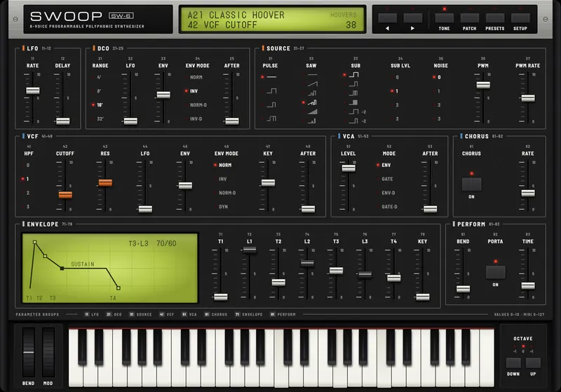561x392 pixels.
Task: Click the Octave Up button
Action: pyautogui.click(x=533, y=363)
